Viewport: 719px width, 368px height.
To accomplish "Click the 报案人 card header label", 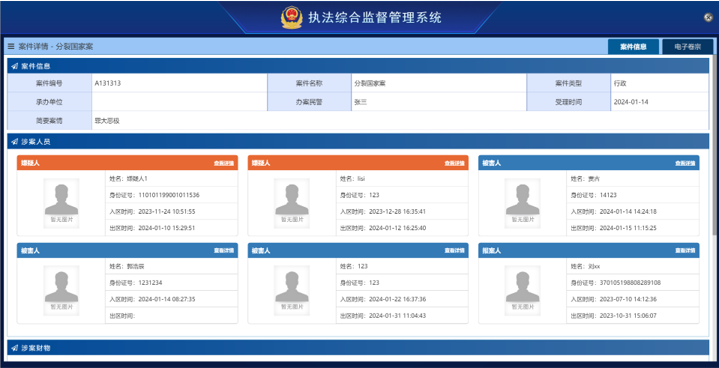I will pyautogui.click(x=492, y=251).
